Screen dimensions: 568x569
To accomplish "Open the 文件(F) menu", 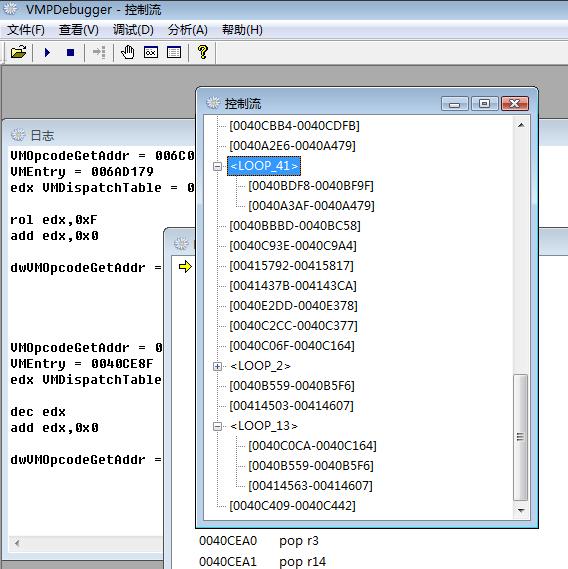I will [x=26, y=30].
